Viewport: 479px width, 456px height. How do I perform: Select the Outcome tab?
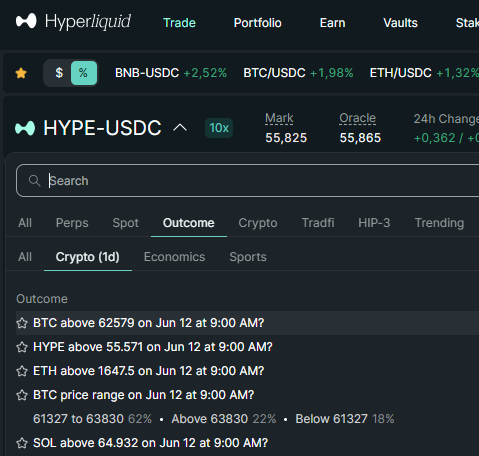click(x=189, y=223)
